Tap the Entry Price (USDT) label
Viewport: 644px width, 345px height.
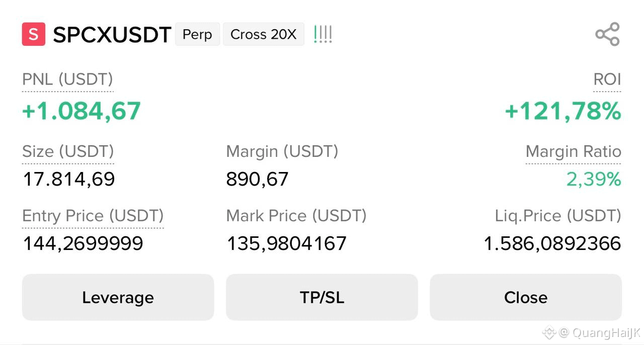tap(93, 216)
